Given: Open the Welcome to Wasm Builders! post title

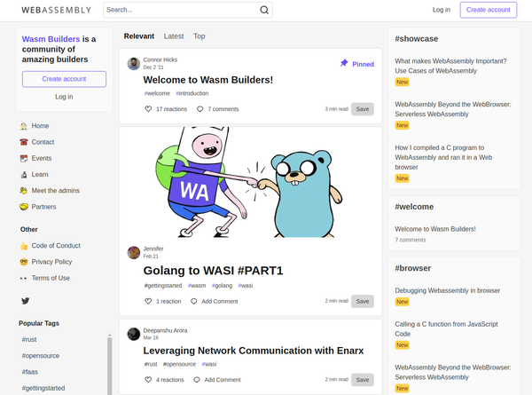Looking at the screenshot, I should coord(208,80).
